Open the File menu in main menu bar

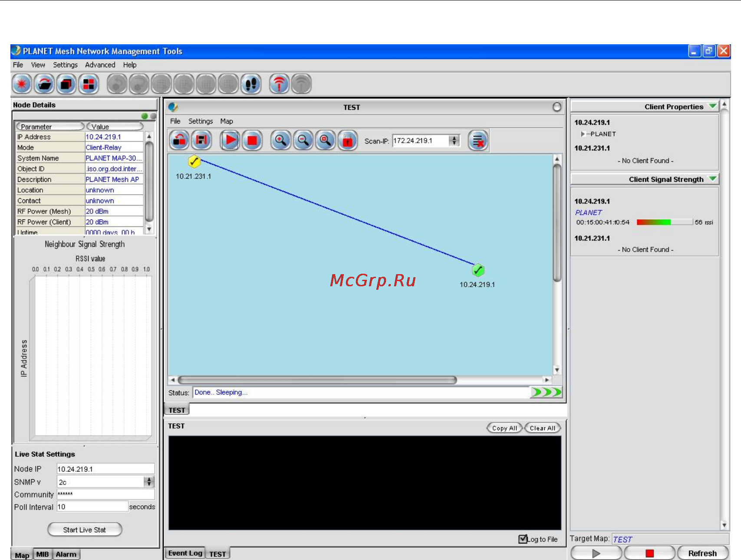pos(18,65)
